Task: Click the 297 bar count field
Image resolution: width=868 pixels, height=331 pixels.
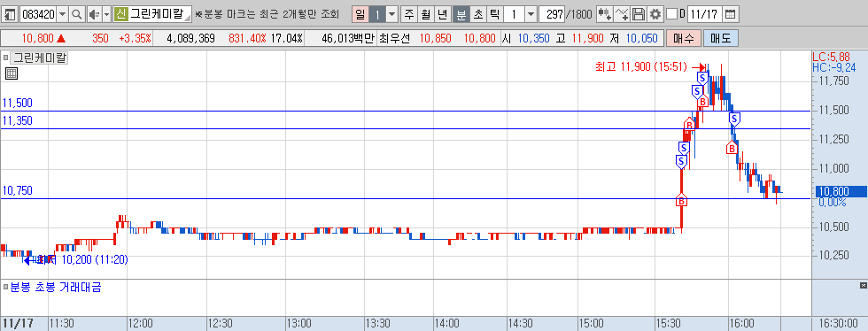Action: [x=551, y=14]
